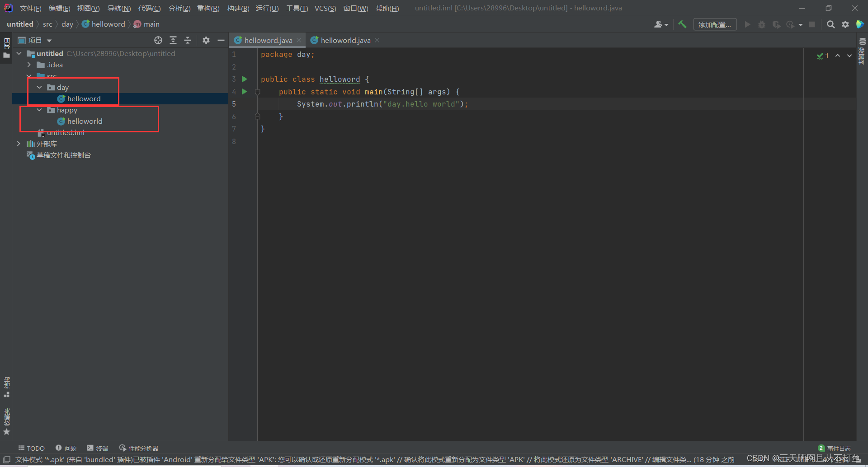Image resolution: width=868 pixels, height=467 pixels.
Task: Click the status bar APK notification message
Action: coord(374,460)
